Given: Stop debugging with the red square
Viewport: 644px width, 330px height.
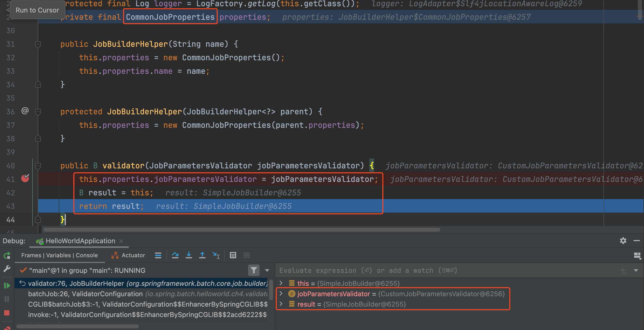Looking at the screenshot, I should [x=7, y=313].
